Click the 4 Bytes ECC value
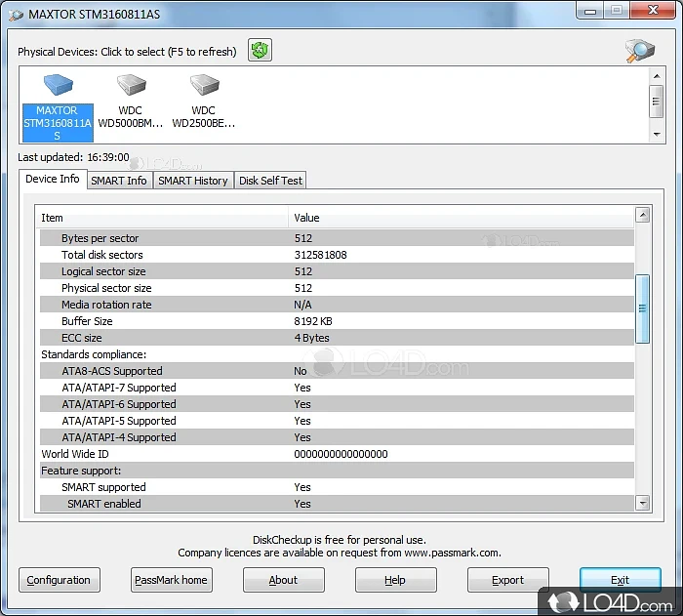Image resolution: width=683 pixels, height=616 pixels. click(x=312, y=338)
